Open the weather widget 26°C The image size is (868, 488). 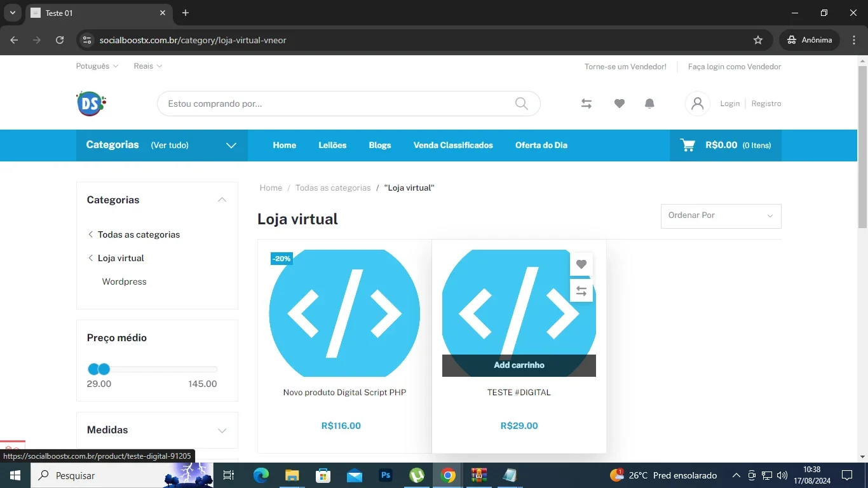663,475
